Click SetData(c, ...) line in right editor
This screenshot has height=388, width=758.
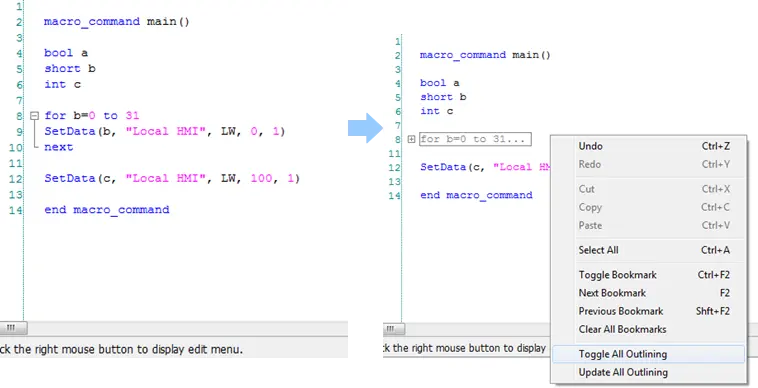click(x=485, y=167)
